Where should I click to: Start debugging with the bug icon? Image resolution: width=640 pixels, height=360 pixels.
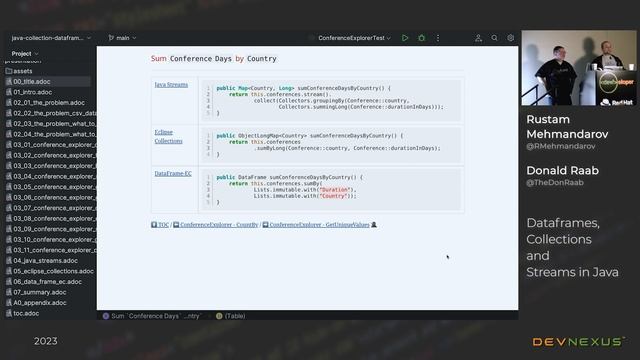click(422, 38)
